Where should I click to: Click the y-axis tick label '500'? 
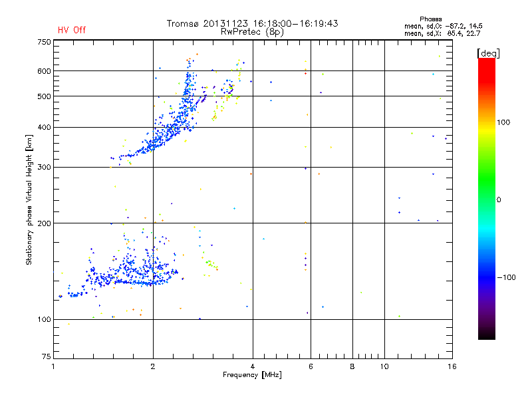pos(44,96)
